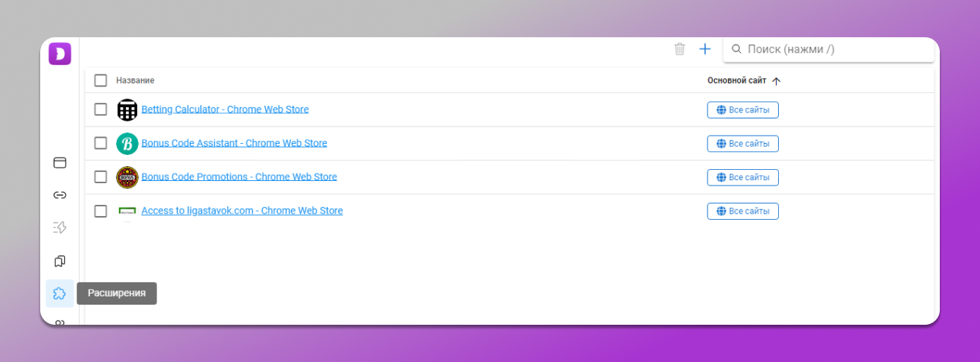The image size is (980, 362).
Task: Click the plus icon to add extension
Action: point(704,49)
